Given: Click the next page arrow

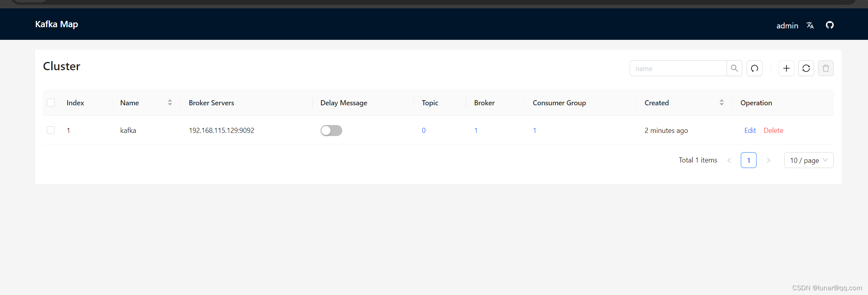Looking at the screenshot, I should tap(768, 160).
